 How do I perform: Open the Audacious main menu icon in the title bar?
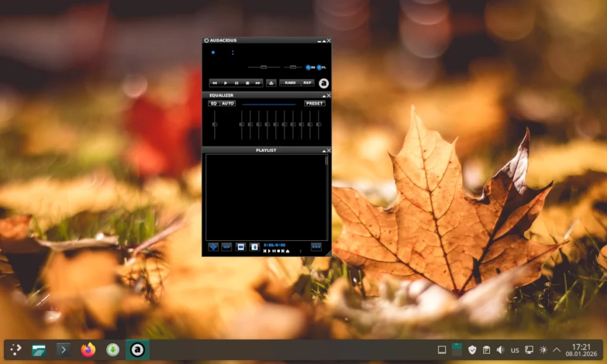click(x=206, y=40)
